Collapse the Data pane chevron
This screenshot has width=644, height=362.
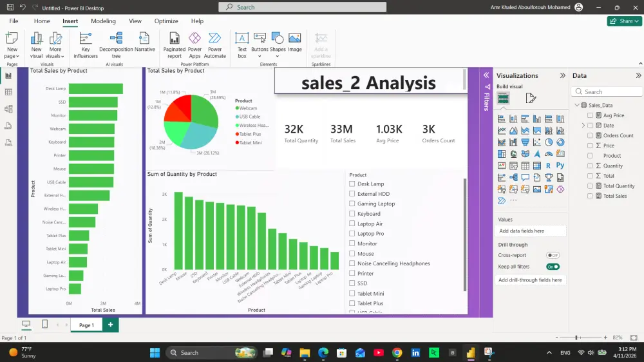point(638,75)
